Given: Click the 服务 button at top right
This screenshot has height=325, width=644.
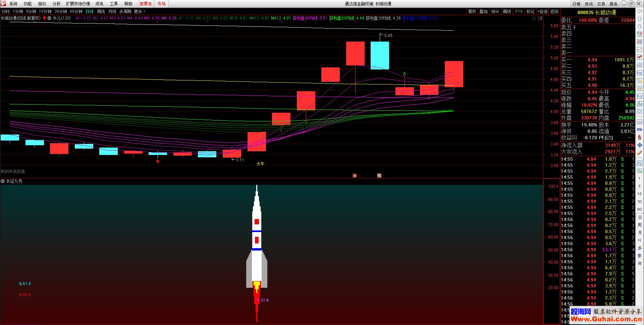Looking at the screenshot, I should click(614, 4).
